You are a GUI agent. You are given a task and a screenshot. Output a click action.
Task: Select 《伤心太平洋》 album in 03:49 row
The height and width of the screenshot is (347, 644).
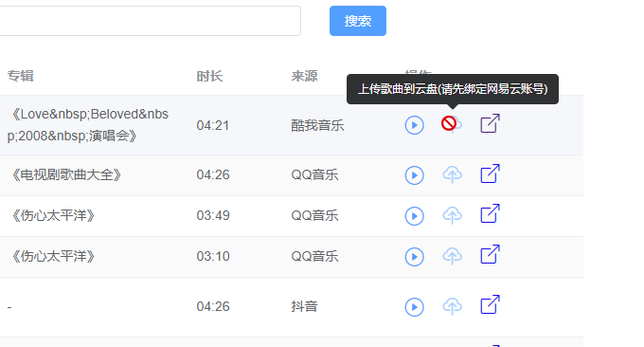52,216
